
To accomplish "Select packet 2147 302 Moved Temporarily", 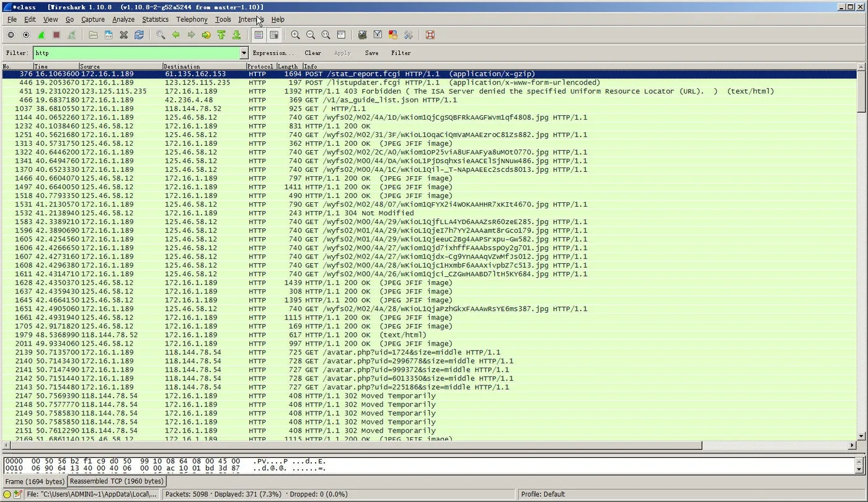I will [x=429, y=396].
